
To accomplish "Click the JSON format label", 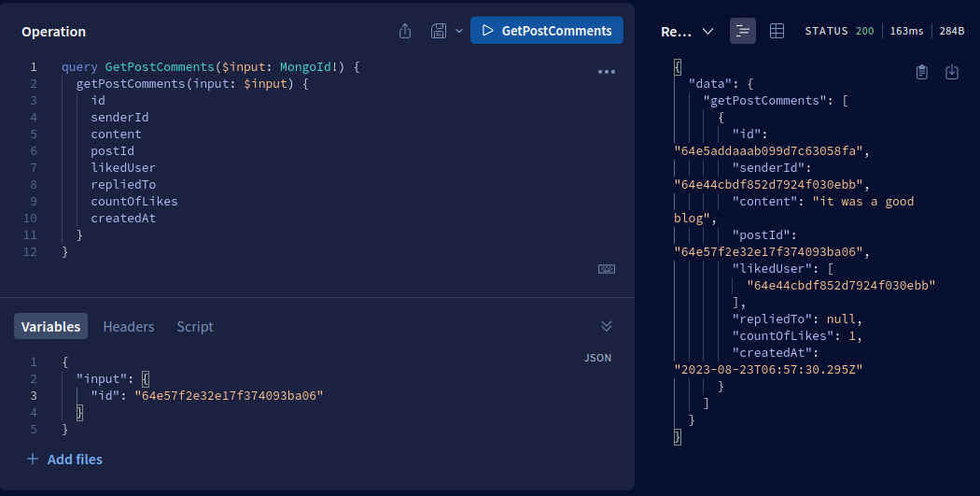I will [x=597, y=358].
